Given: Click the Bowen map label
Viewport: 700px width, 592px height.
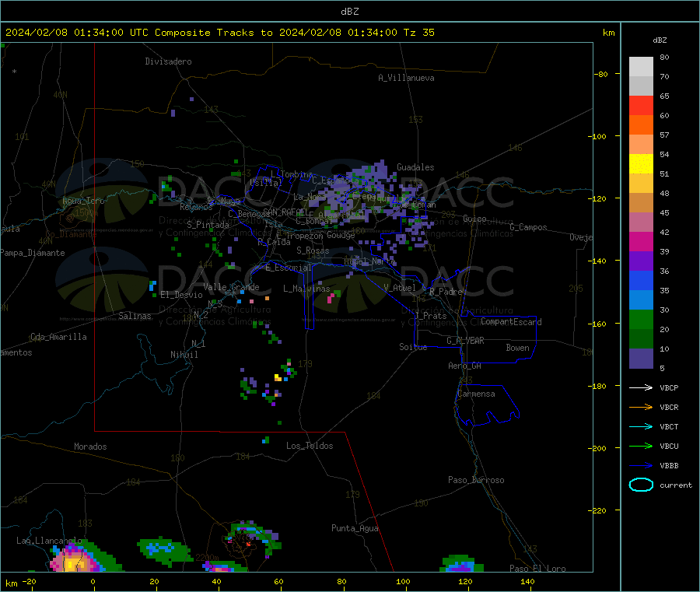Looking at the screenshot, I should [x=517, y=348].
